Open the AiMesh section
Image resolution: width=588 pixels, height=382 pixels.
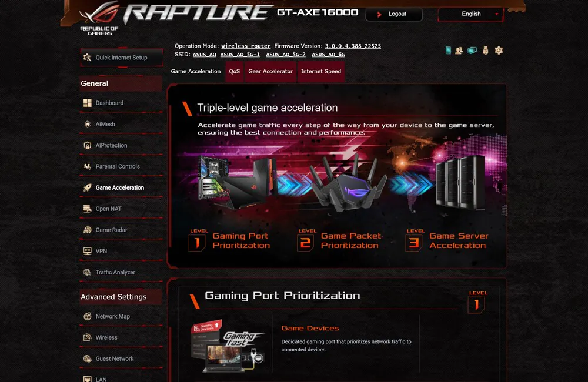[121, 124]
